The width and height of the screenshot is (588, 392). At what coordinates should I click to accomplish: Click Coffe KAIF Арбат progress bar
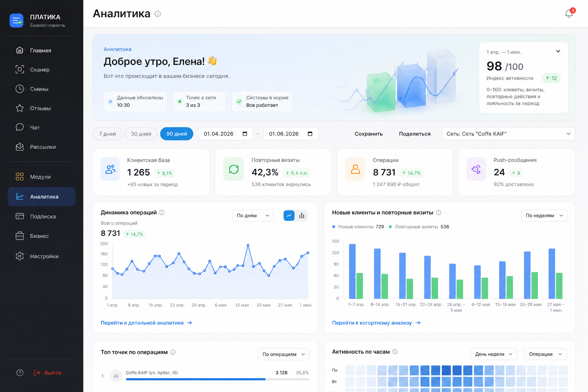[x=217, y=379]
